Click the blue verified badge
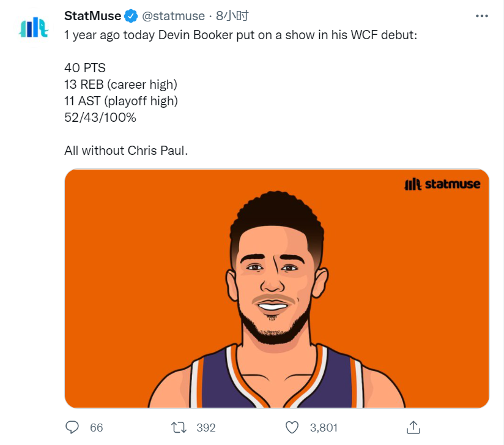Image resolution: width=504 pixels, height=445 pixels. 131,16
